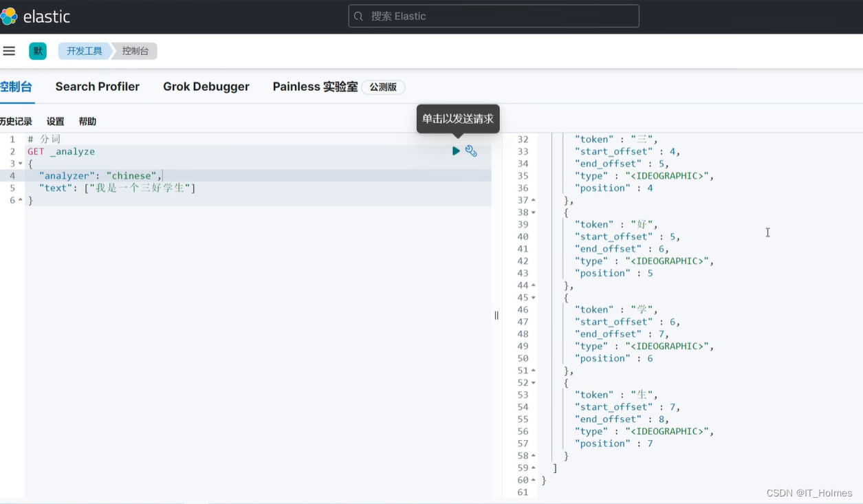Toggle fold marker at response line 37
Image resolution: width=863 pixels, height=504 pixels.
click(534, 200)
